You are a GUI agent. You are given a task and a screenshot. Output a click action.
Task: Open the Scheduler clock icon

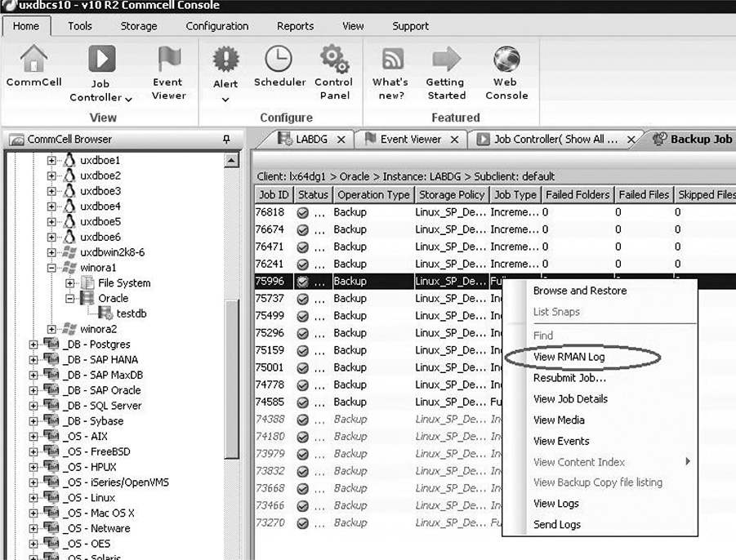point(279,59)
